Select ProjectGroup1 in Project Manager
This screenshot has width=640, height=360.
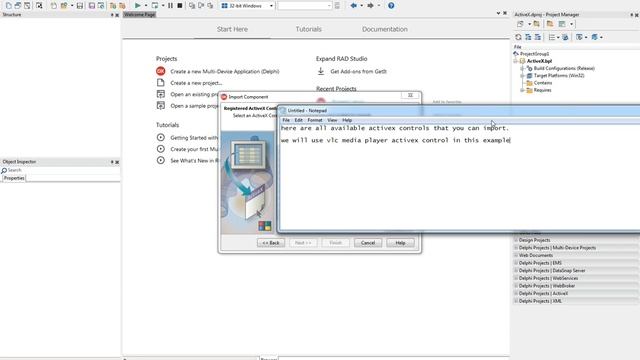[x=534, y=53]
